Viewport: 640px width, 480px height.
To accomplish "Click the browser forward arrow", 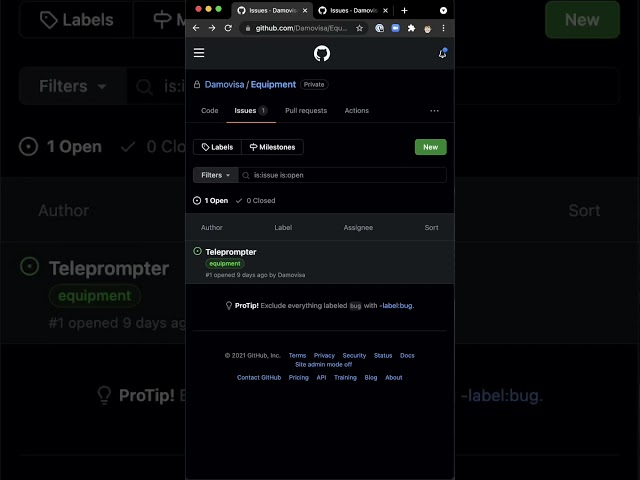I will click(x=212, y=28).
